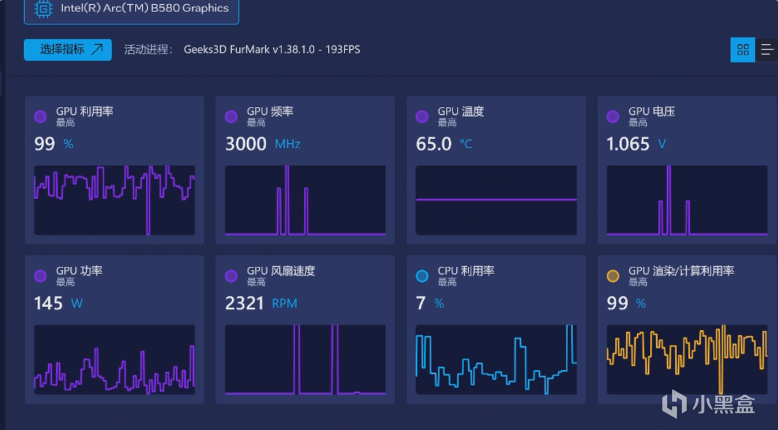The height and width of the screenshot is (430, 778).
Task: Open 最高 option under GPU 利用率
Action: (x=65, y=123)
